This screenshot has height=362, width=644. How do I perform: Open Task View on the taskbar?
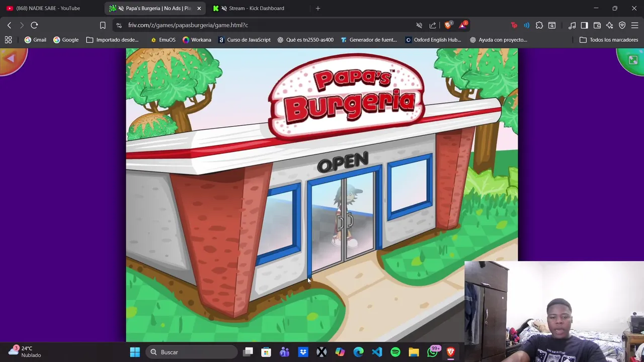[x=248, y=352]
